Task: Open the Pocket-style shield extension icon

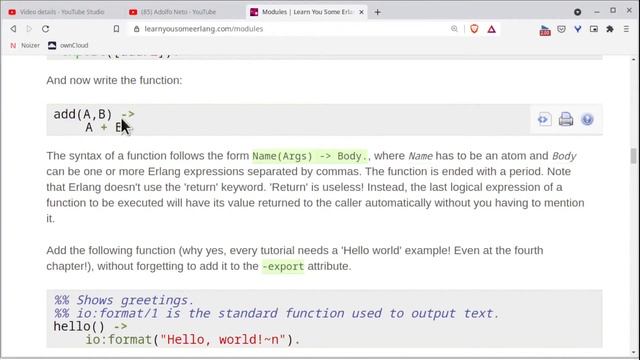Action: (562, 29)
